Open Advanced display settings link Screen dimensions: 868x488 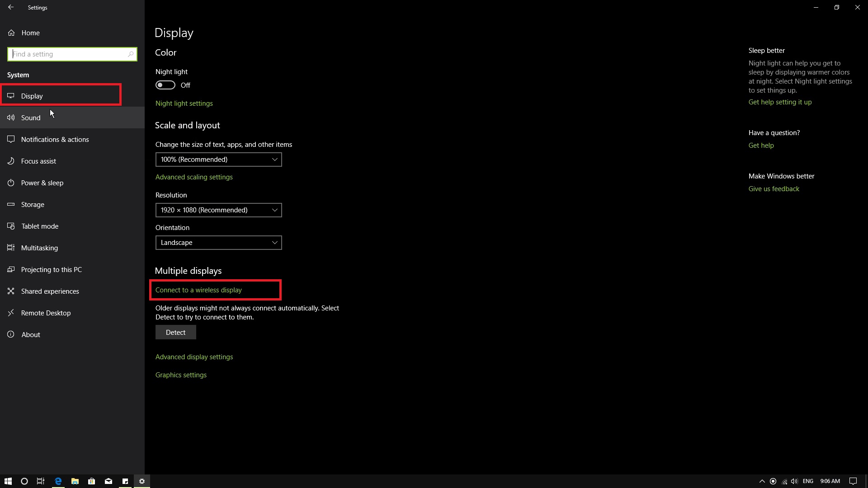click(194, 357)
